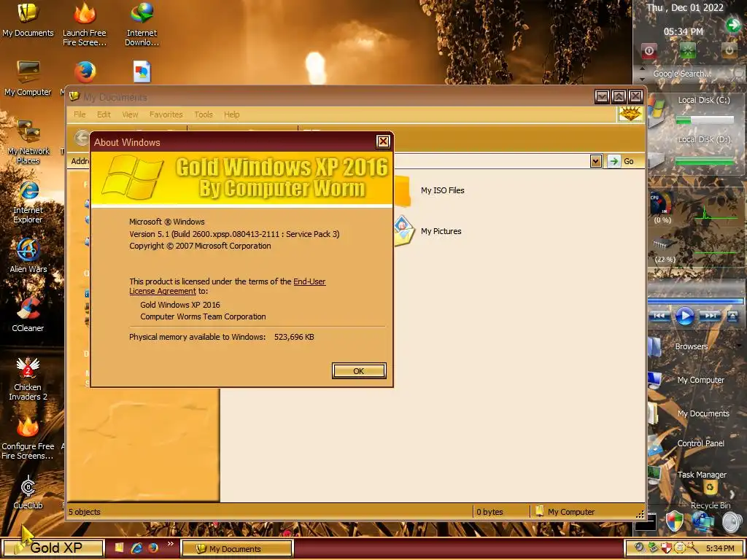Click the speaker volume dock icon

[732, 522]
